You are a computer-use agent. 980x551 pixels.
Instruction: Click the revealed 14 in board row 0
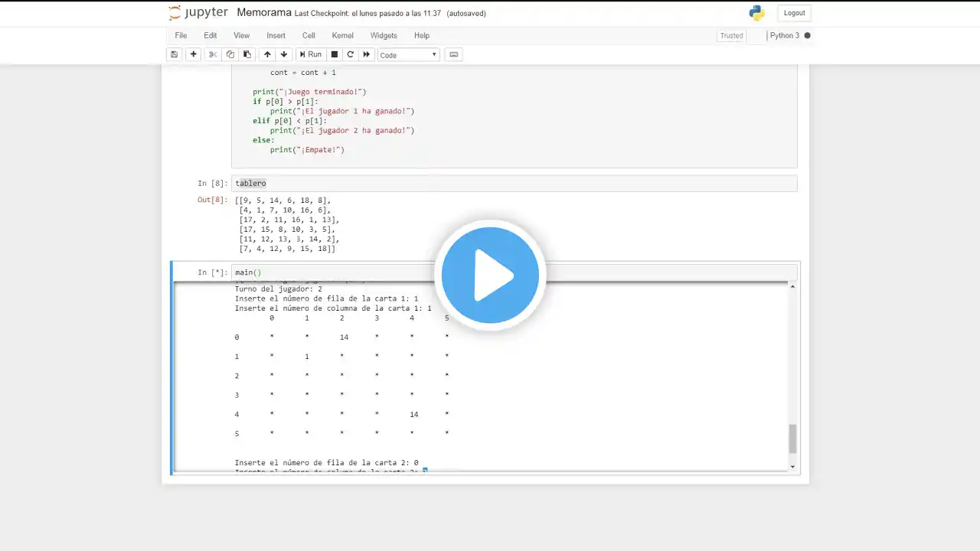[344, 337]
